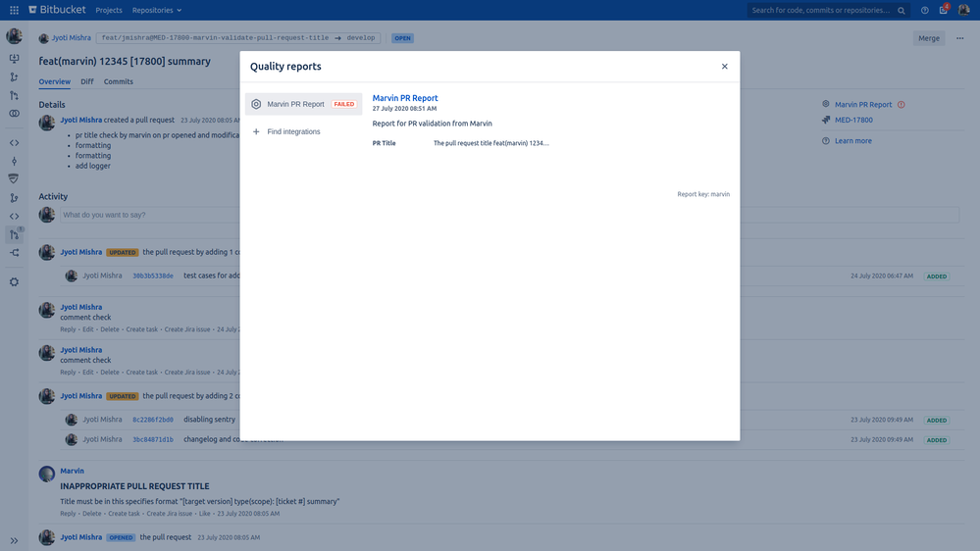This screenshot has height=551, width=980.
Task: Switch to the Diff tab
Action: click(87, 81)
